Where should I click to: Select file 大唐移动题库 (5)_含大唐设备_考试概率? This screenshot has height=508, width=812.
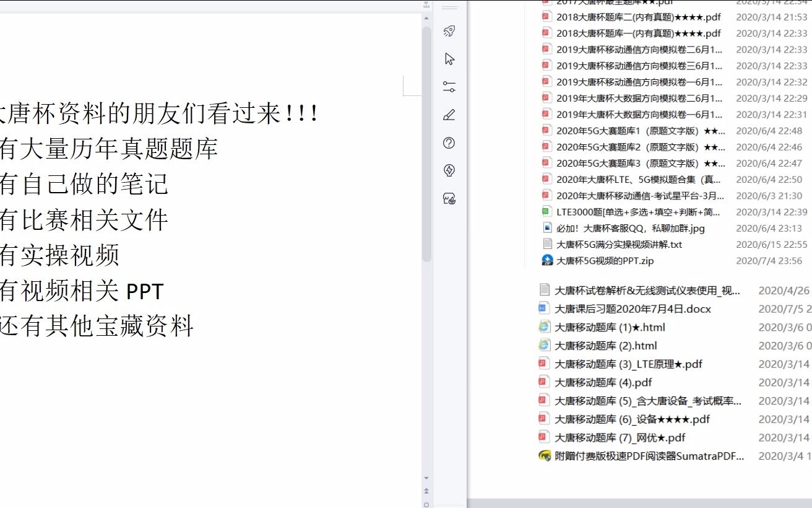648,401
